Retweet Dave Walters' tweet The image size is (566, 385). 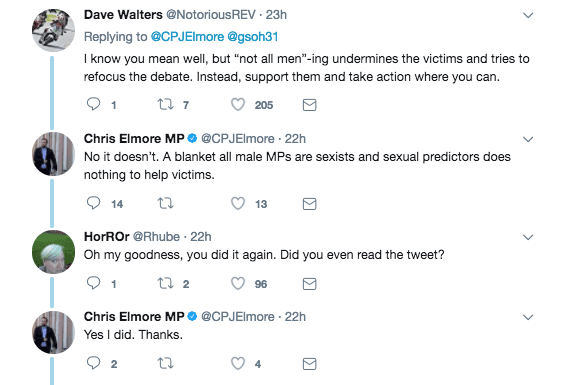click(166, 105)
